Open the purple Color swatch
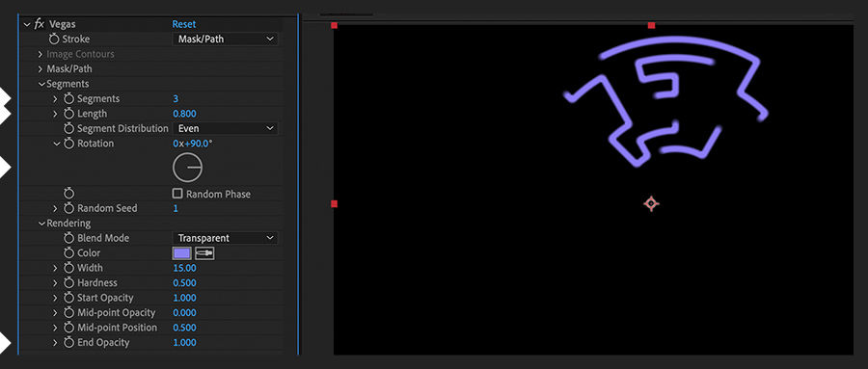The width and height of the screenshot is (868, 369). 182,253
